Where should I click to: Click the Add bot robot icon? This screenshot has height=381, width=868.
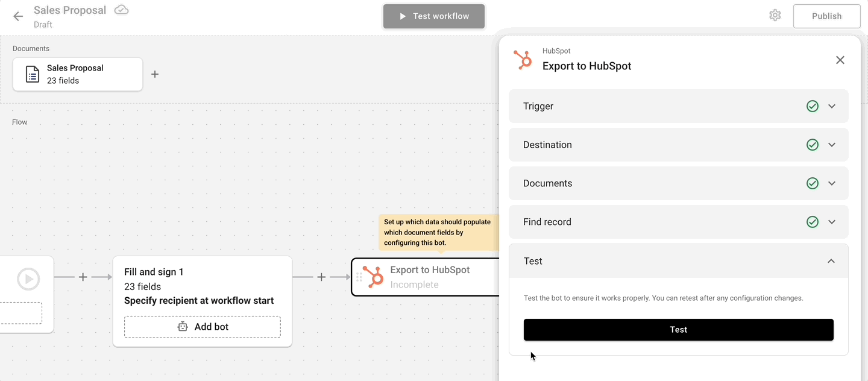point(182,326)
